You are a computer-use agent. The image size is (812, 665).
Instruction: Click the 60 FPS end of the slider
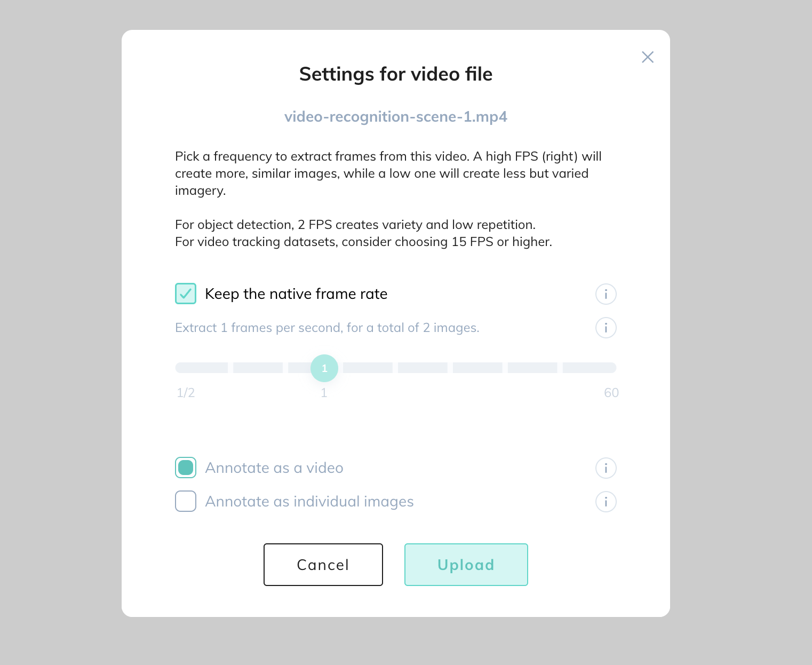611,393
